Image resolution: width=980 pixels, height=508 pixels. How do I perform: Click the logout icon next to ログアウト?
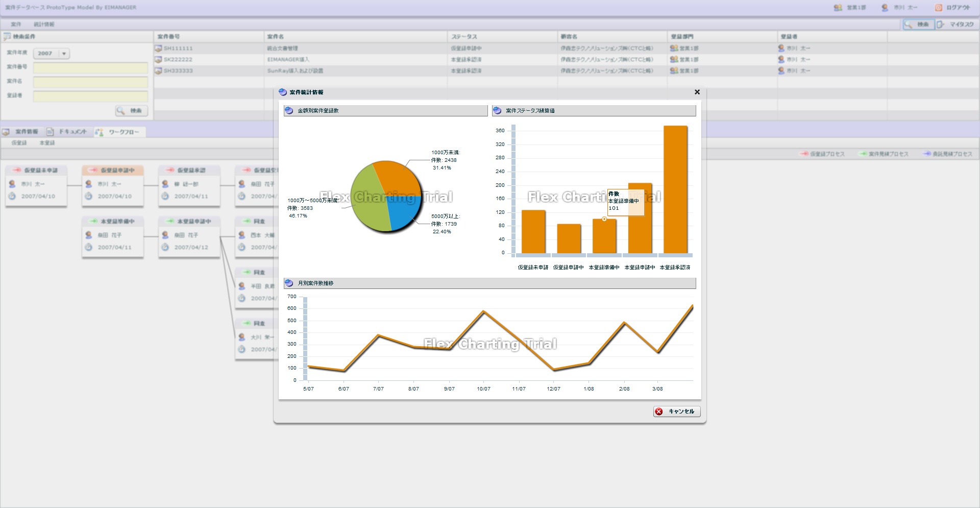click(938, 7)
